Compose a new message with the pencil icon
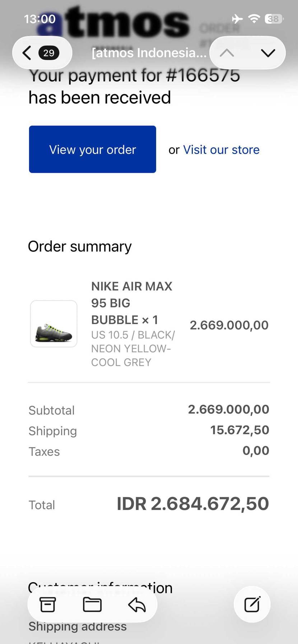This screenshot has width=298, height=644. 252,605
